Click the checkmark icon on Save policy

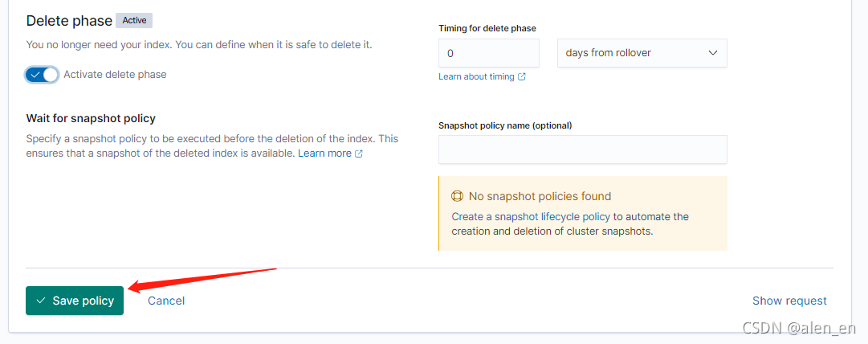tap(40, 301)
